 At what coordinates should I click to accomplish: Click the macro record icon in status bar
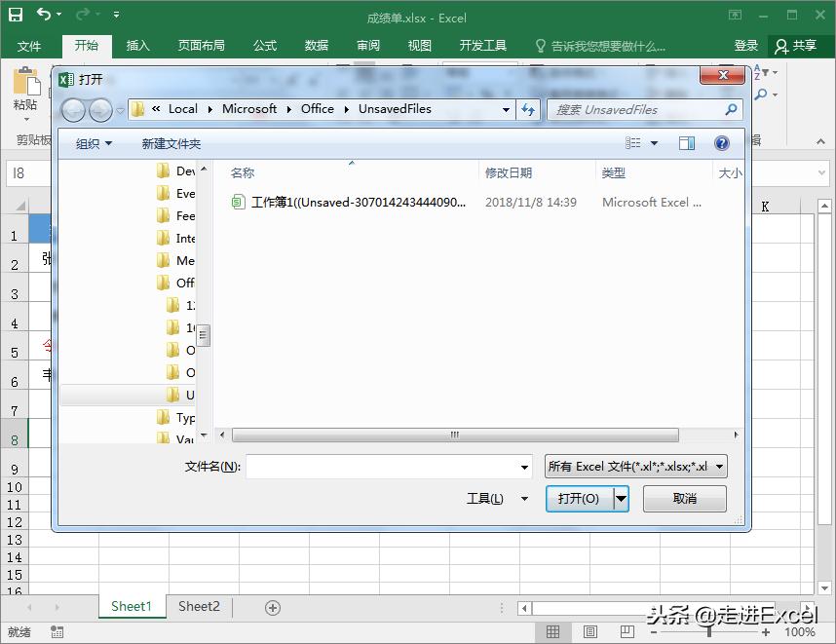(56, 630)
